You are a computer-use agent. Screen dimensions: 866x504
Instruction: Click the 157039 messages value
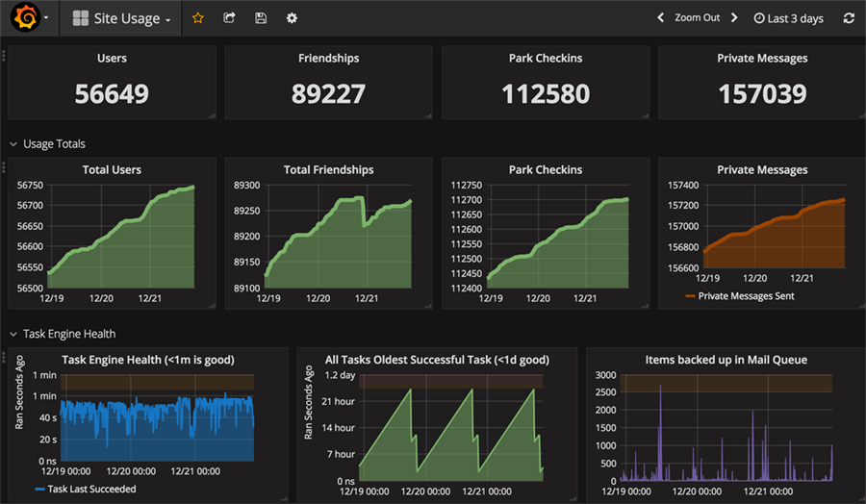[762, 93]
